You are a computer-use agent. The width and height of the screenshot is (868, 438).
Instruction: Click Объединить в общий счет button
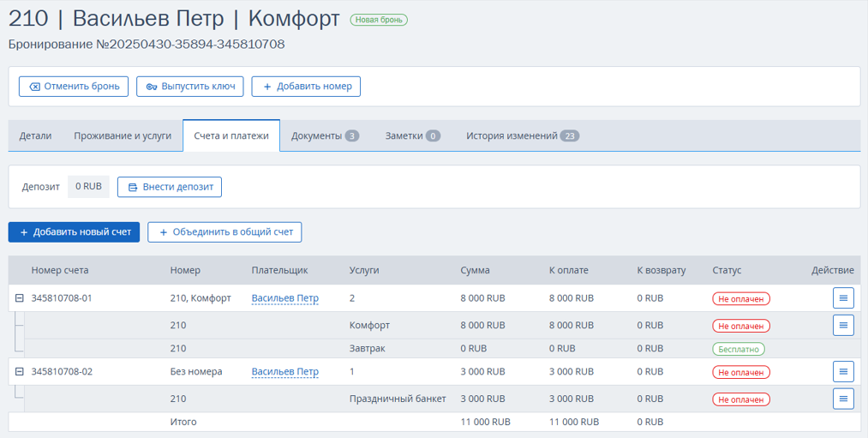[x=224, y=232]
